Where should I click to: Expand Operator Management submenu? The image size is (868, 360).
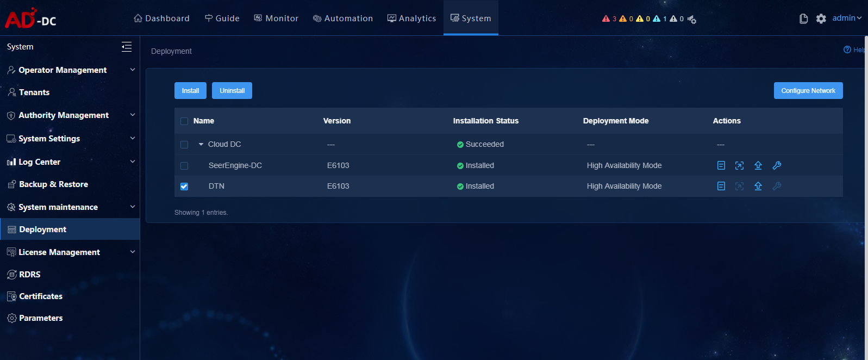(133, 70)
